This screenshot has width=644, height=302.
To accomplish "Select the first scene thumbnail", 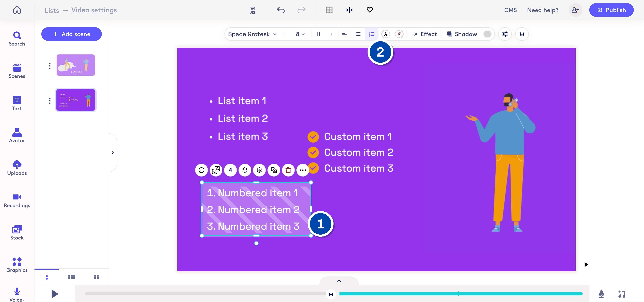I will [x=76, y=65].
